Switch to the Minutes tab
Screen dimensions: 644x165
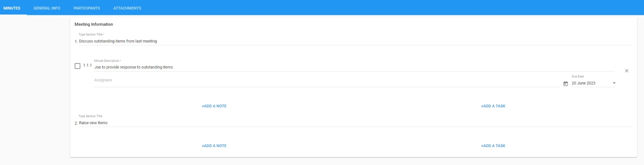pos(12,8)
